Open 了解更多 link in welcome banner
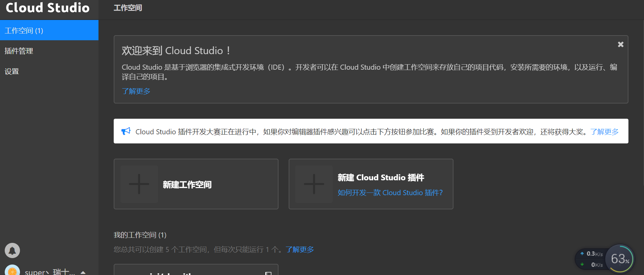This screenshot has width=644, height=275. [136, 91]
